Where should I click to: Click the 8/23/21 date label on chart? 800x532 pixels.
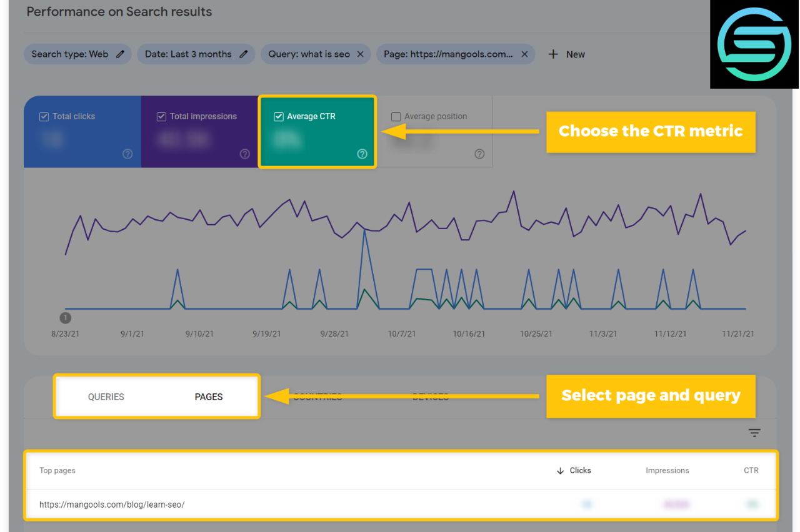coord(65,334)
